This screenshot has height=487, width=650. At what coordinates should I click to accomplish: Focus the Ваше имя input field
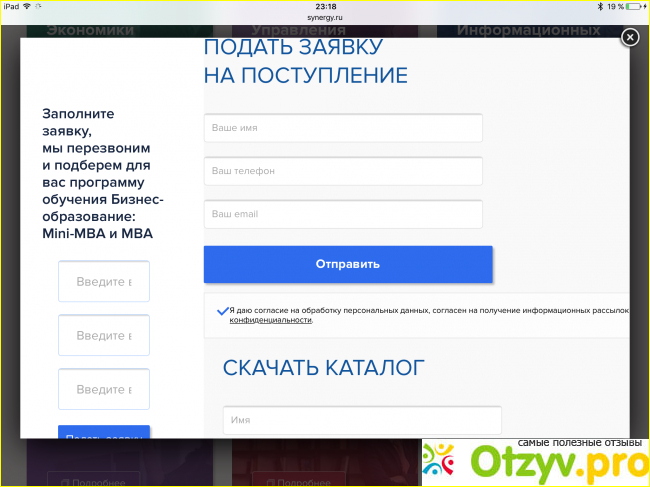[343, 128]
